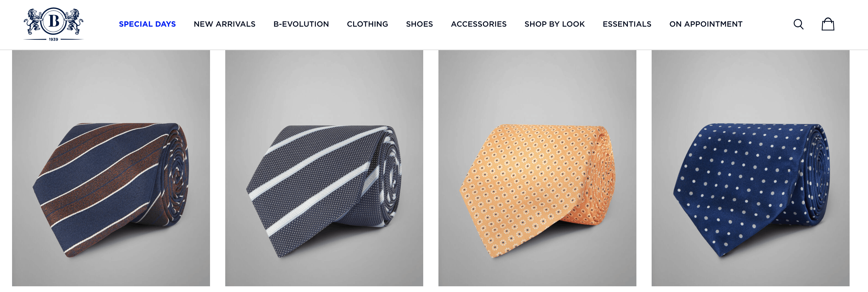Expand the Shoes menu

click(419, 24)
